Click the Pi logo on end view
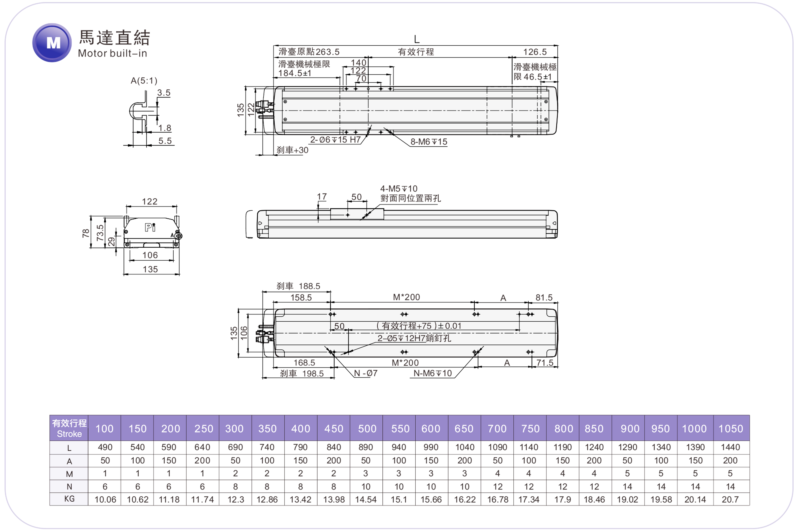 tap(150, 227)
